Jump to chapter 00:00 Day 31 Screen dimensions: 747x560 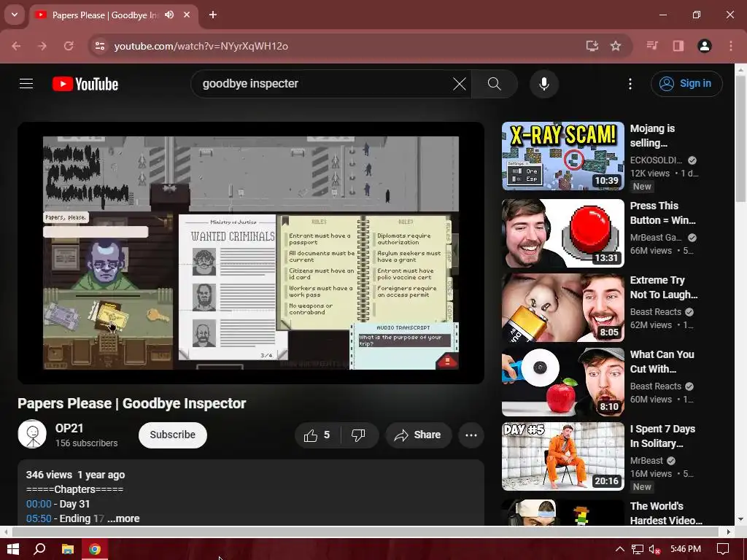point(39,504)
